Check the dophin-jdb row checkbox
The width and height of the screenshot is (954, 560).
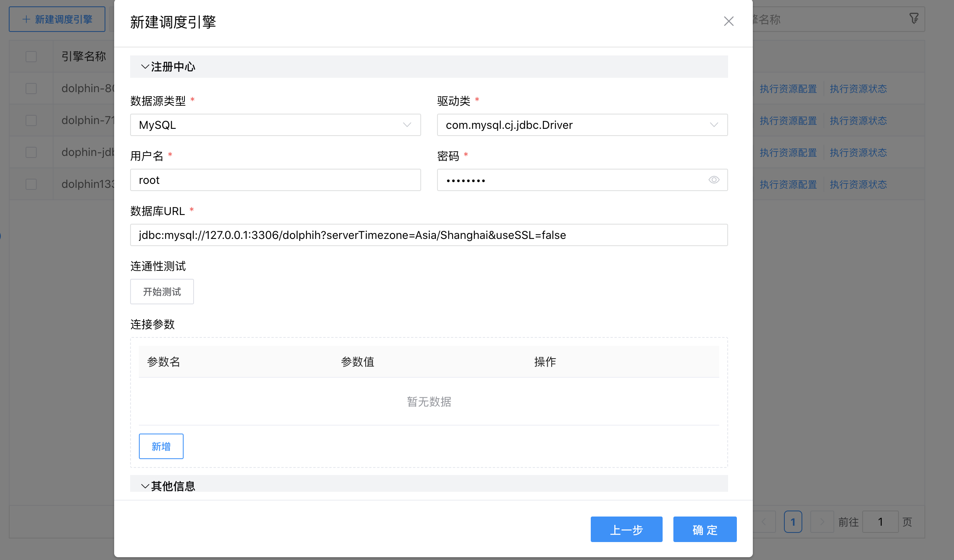(31, 152)
